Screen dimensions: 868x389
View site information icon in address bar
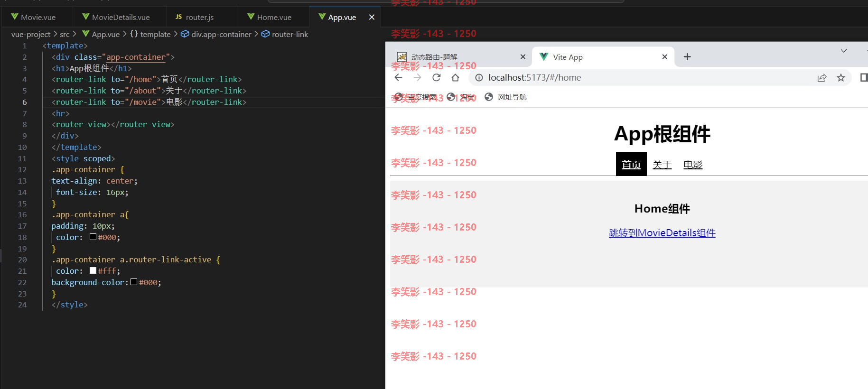479,77
